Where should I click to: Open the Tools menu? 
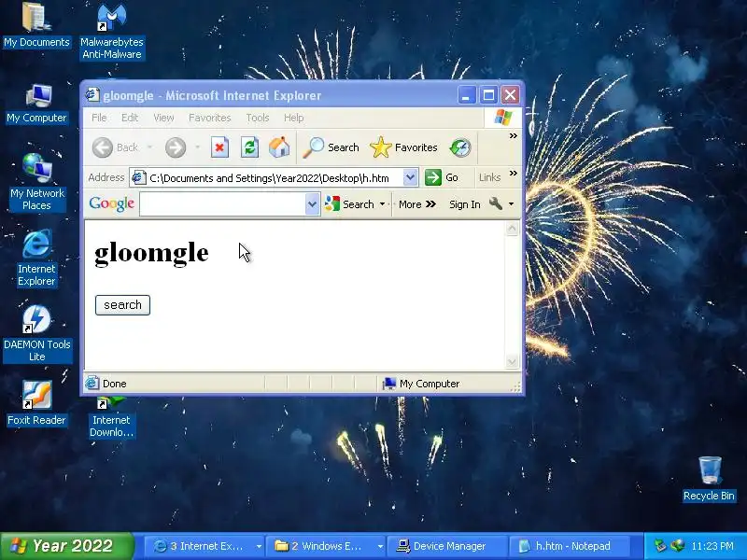click(258, 118)
